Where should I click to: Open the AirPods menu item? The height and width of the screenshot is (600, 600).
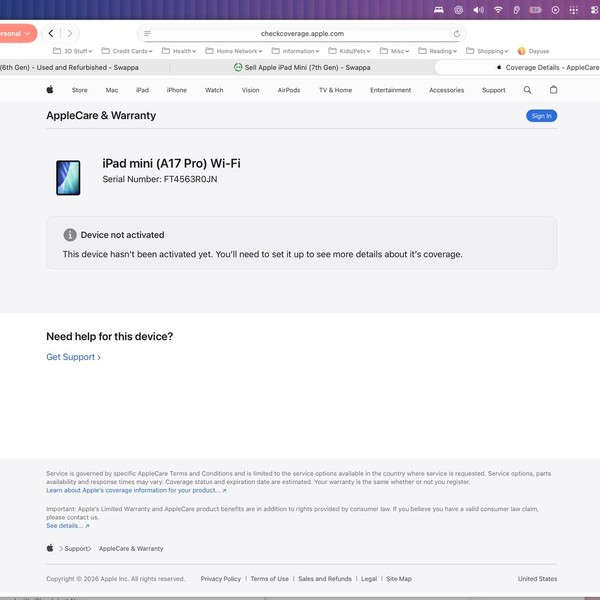pyautogui.click(x=289, y=90)
